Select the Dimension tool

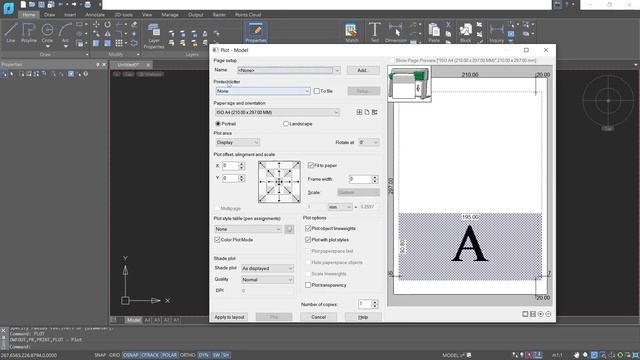pyautogui.click(x=396, y=33)
